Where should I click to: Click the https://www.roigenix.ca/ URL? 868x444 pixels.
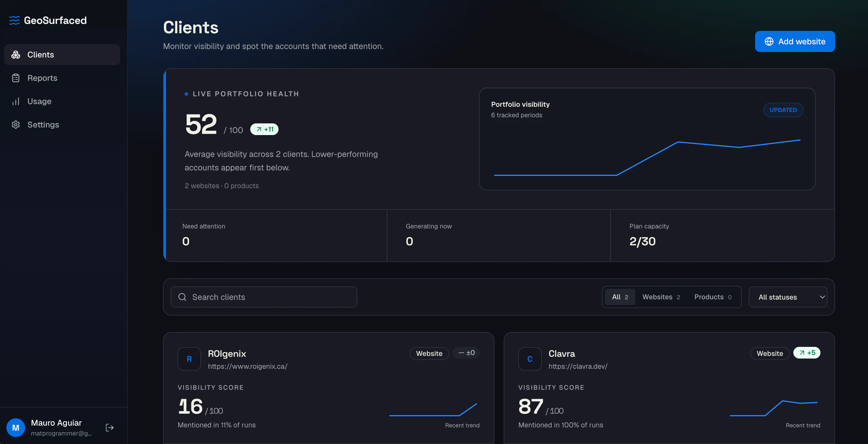pos(248,366)
